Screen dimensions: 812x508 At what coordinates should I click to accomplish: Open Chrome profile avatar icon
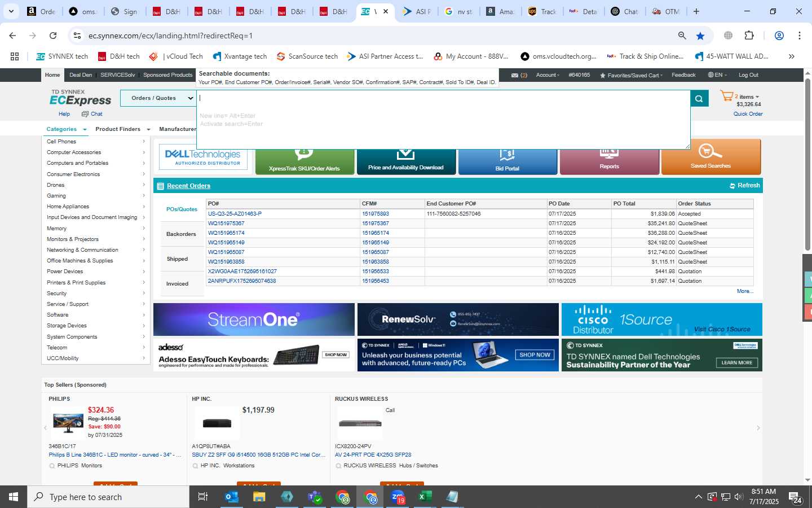tap(779, 36)
